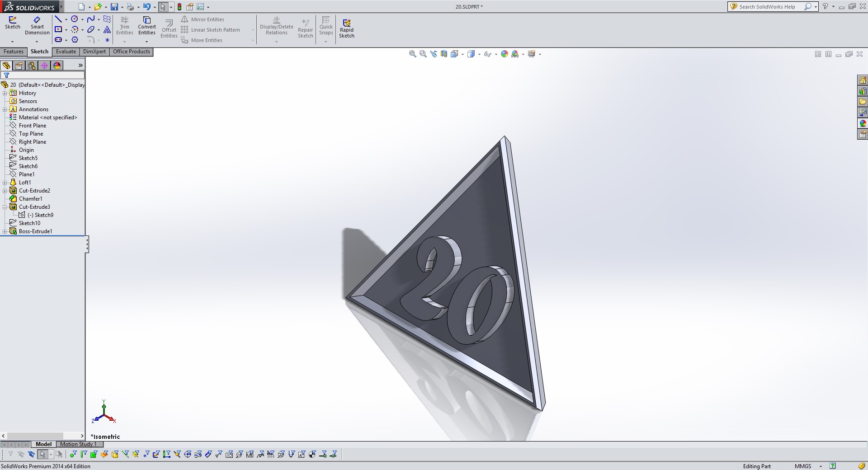Image resolution: width=868 pixels, height=470 pixels.
Task: Open the SolidWorks Resources home pane icon
Action: pos(863,80)
